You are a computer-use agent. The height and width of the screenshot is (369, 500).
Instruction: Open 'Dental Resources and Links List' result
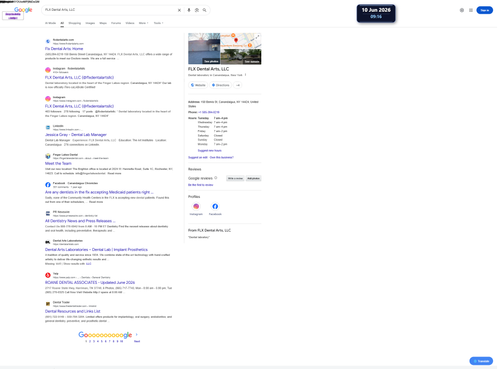pyautogui.click(x=73, y=311)
